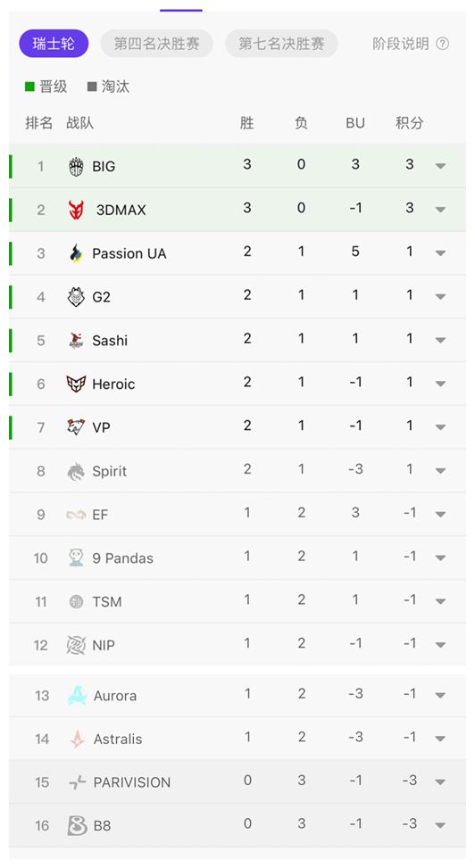Click the G2 team logo icon
The width and height of the screenshot is (475, 868).
coord(76,297)
